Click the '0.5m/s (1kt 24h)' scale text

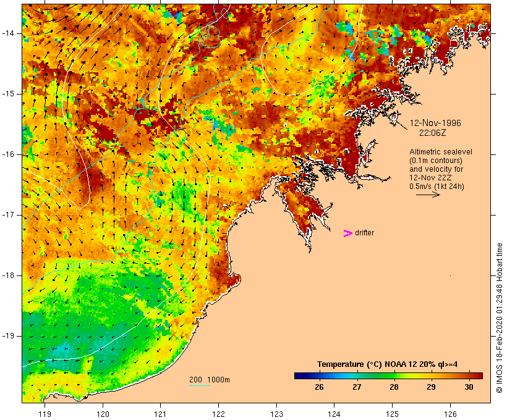point(437,187)
